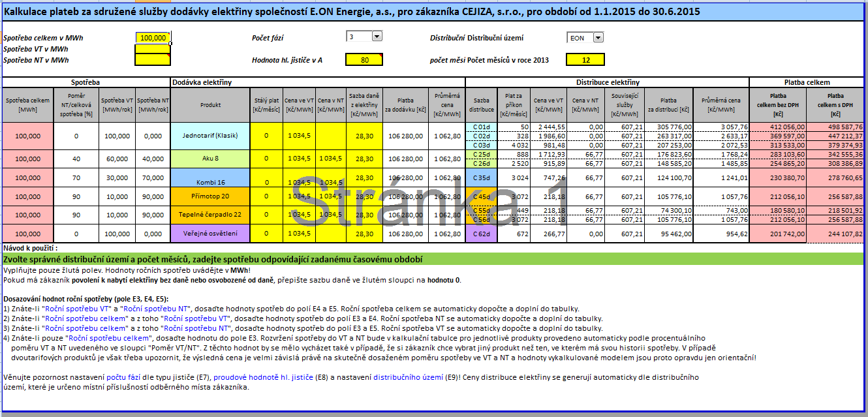
Task: Select the Jednotarif (Klasik) product cell
Action: click(210, 136)
